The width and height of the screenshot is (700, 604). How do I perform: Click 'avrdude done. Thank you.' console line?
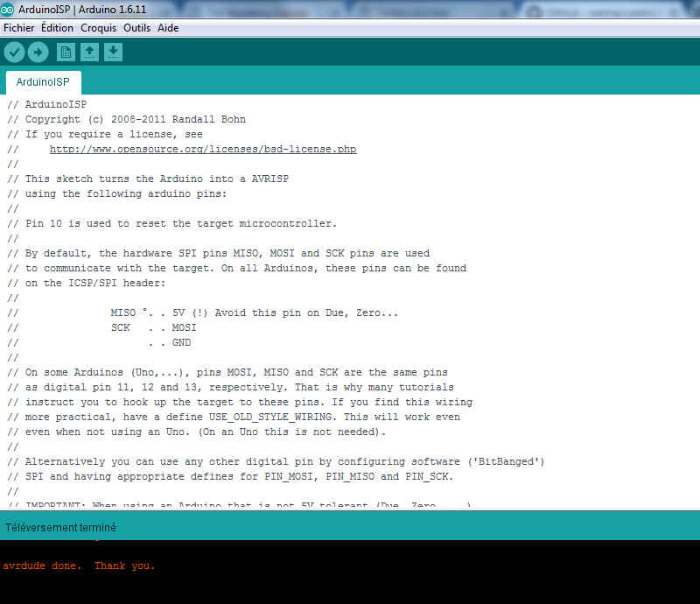pos(79,565)
